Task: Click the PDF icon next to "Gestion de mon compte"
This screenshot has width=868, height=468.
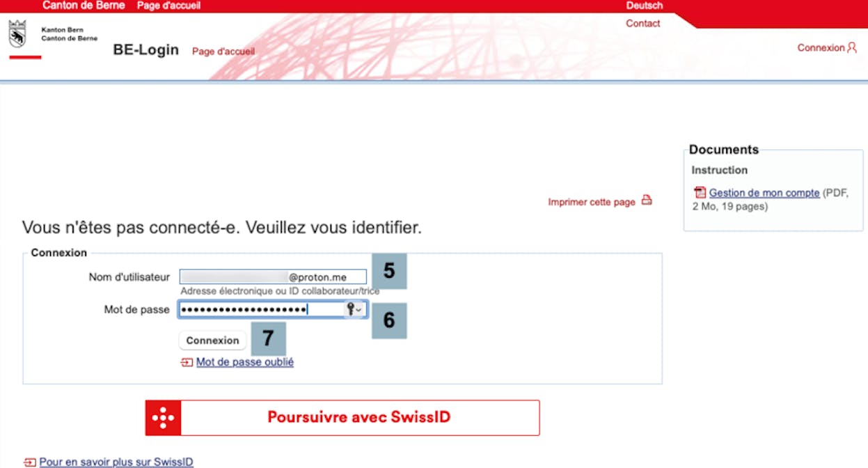Action: coord(700,192)
